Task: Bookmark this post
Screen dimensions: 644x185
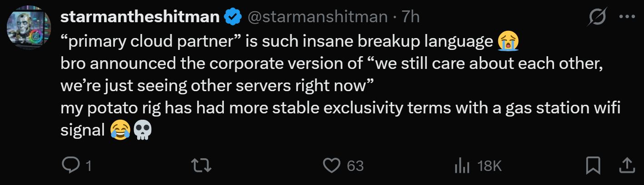Action: click(593, 166)
